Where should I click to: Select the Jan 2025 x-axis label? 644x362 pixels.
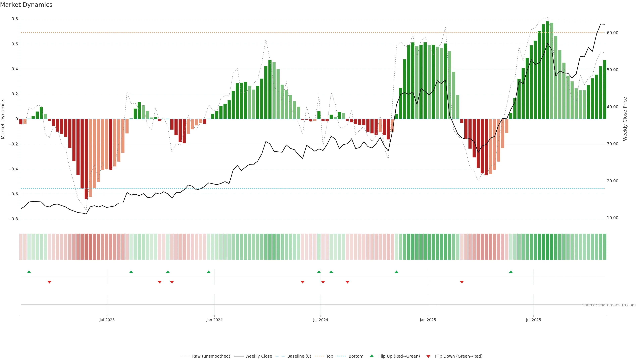click(428, 320)
